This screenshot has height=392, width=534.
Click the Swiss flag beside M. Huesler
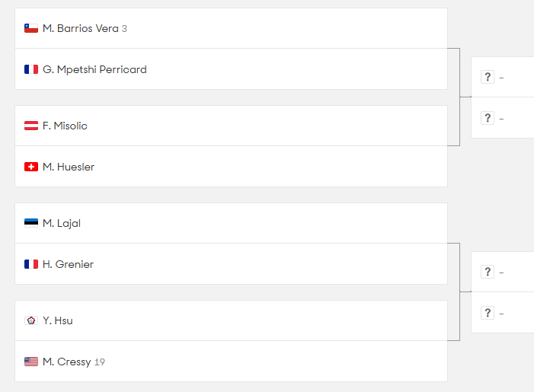pyautogui.click(x=31, y=167)
